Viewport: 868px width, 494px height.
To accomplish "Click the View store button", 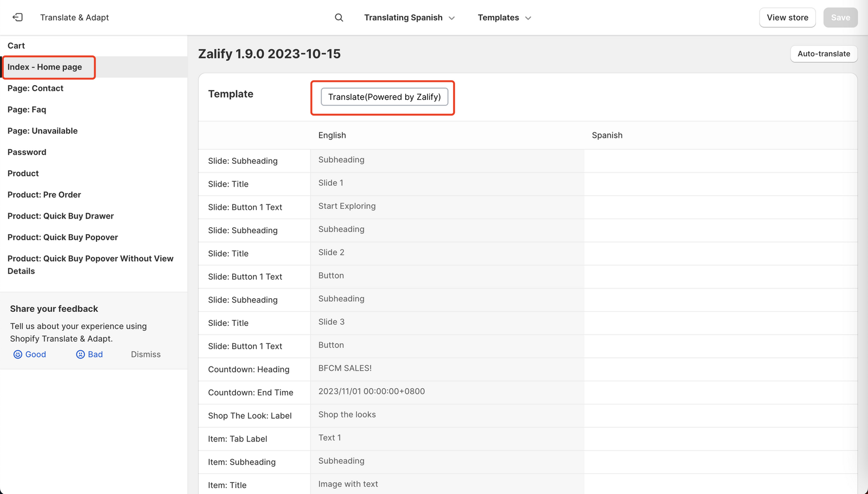I will [787, 17].
